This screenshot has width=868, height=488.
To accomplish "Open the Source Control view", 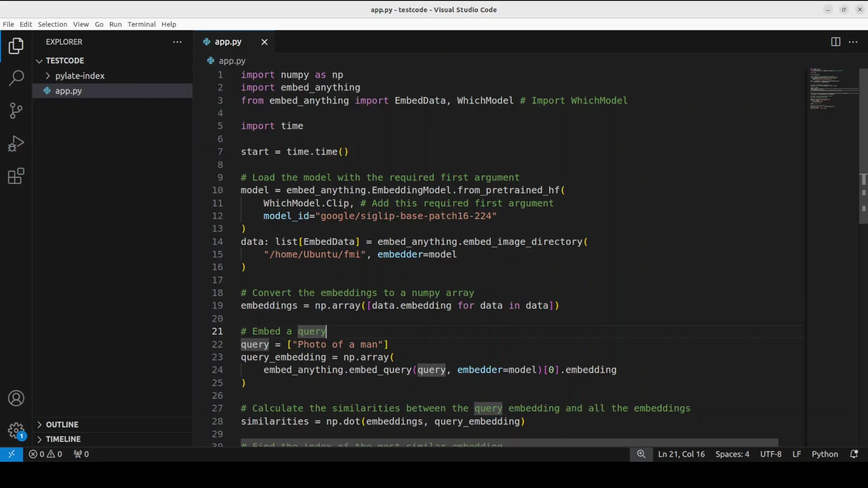I will 16,110.
